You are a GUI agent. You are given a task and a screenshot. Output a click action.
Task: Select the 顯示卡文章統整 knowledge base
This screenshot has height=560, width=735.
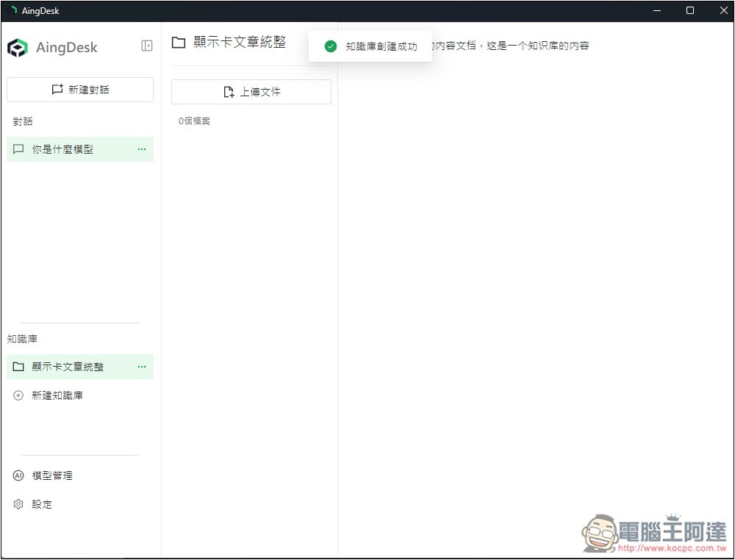(x=68, y=367)
